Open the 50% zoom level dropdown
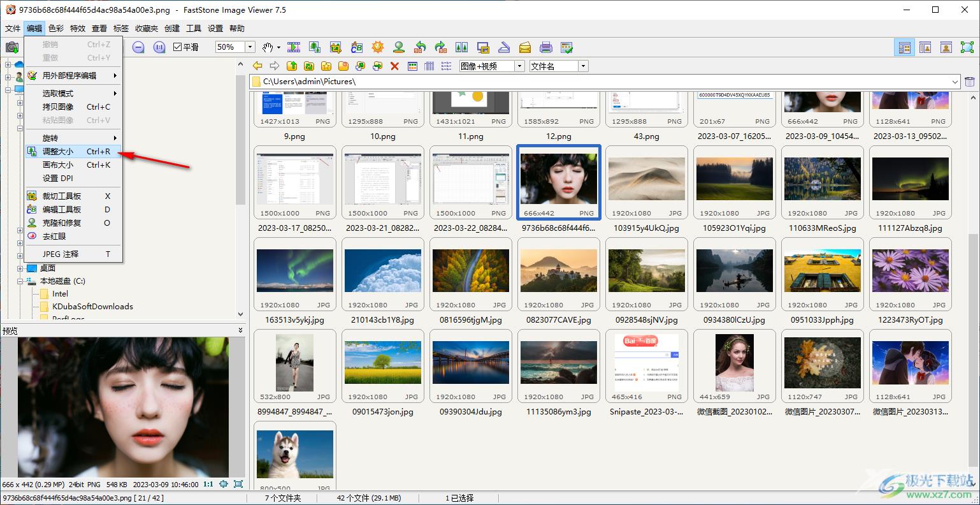980x505 pixels. click(250, 47)
